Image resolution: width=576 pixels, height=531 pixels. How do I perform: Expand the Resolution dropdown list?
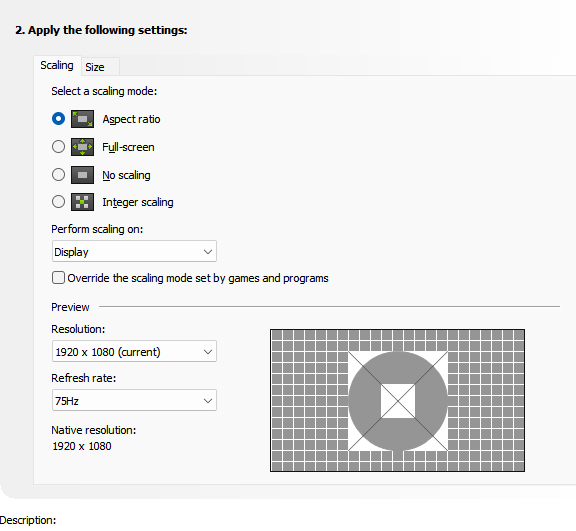click(x=134, y=352)
